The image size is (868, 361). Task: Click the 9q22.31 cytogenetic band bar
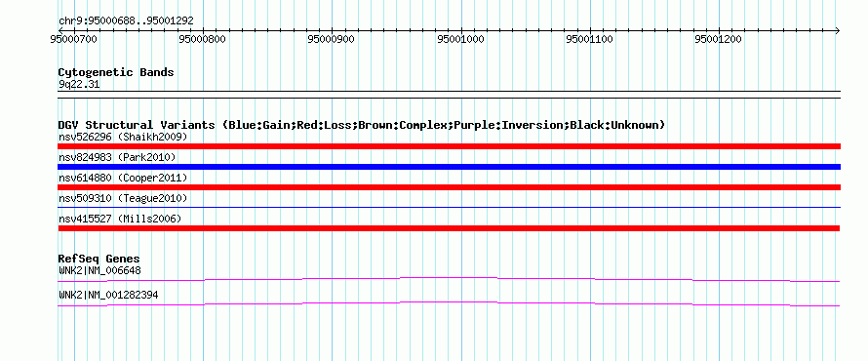(449, 95)
